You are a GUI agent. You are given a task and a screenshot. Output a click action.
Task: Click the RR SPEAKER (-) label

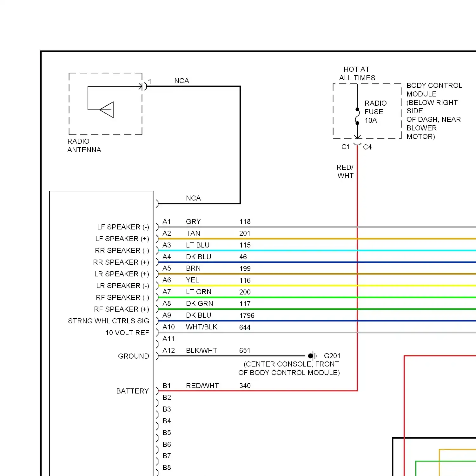coord(122,251)
